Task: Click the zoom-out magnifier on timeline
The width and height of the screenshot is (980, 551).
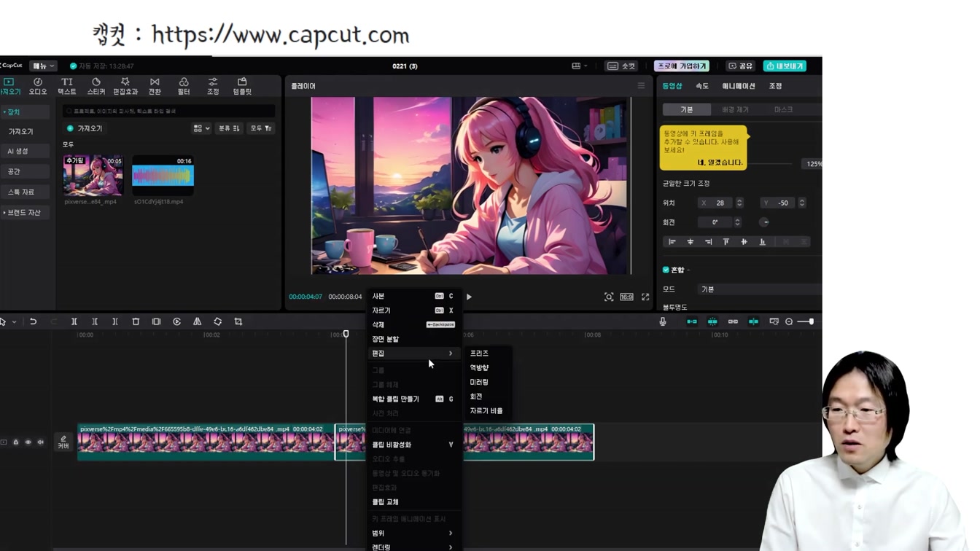Action: click(x=789, y=321)
